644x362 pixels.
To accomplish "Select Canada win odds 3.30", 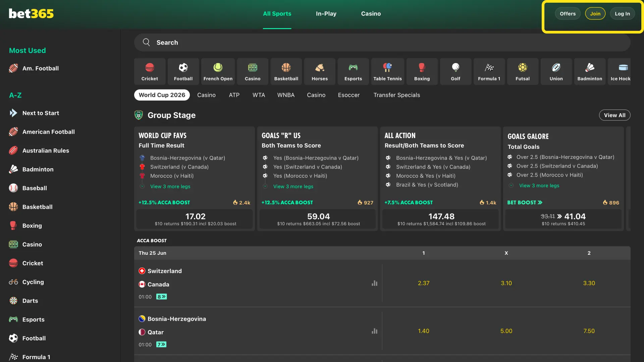I will click(x=589, y=283).
